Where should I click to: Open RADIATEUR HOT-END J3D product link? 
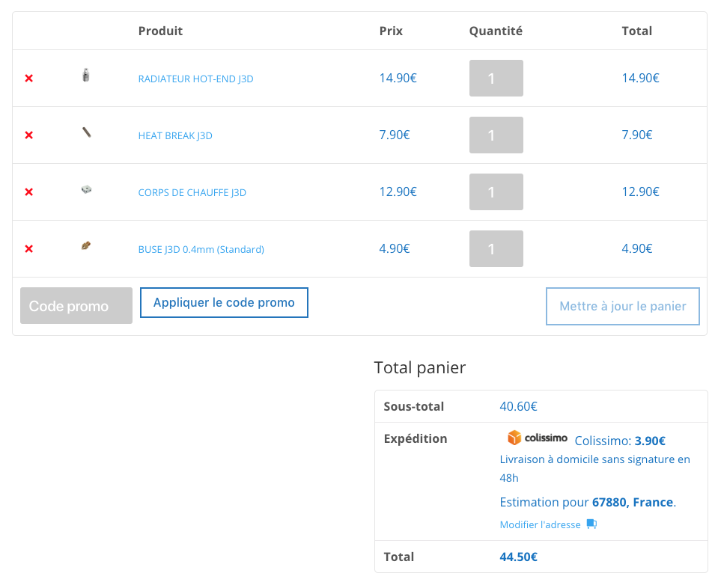[195, 79]
